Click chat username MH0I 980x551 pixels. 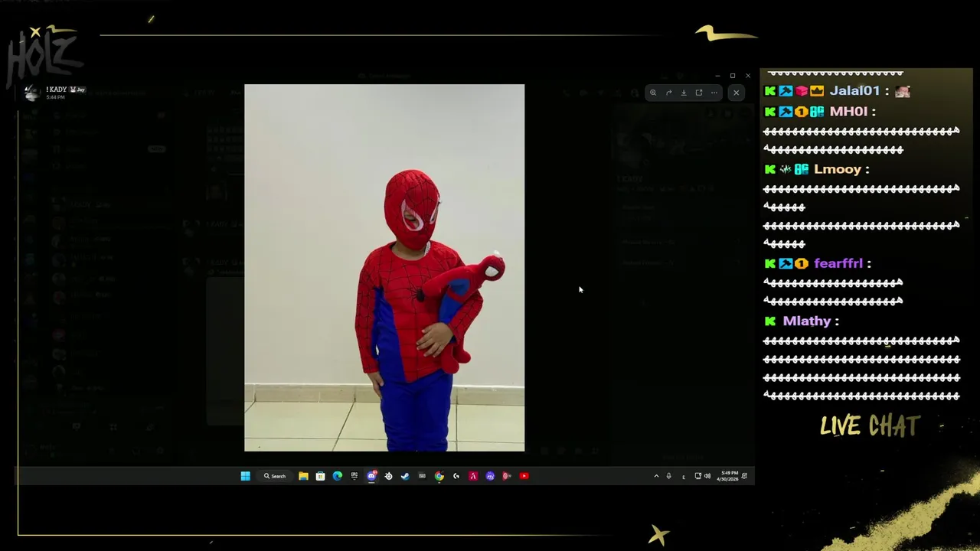click(848, 111)
